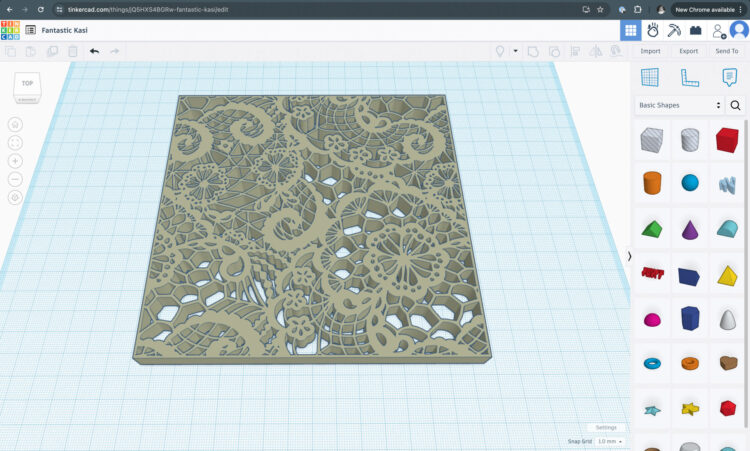Open the Snap Grid 1.0 mm dropdown
The height and width of the screenshot is (451, 750).
pyautogui.click(x=609, y=441)
